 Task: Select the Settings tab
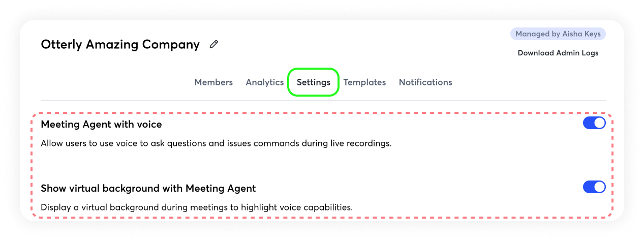tap(314, 82)
